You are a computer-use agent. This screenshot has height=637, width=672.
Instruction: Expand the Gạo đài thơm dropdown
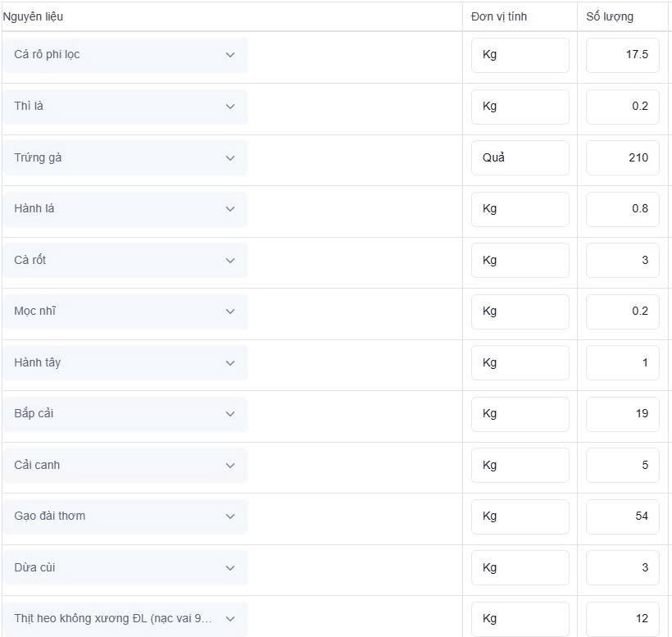pos(125,516)
